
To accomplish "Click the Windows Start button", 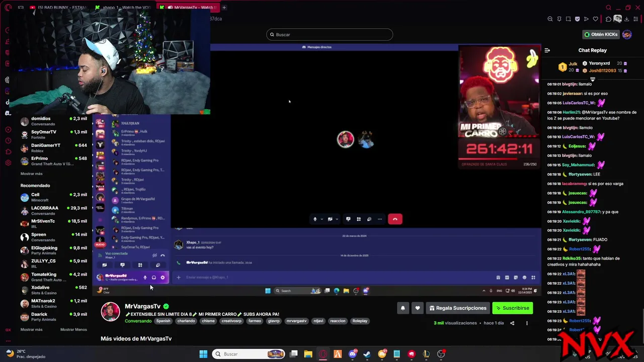I will tap(203, 354).
